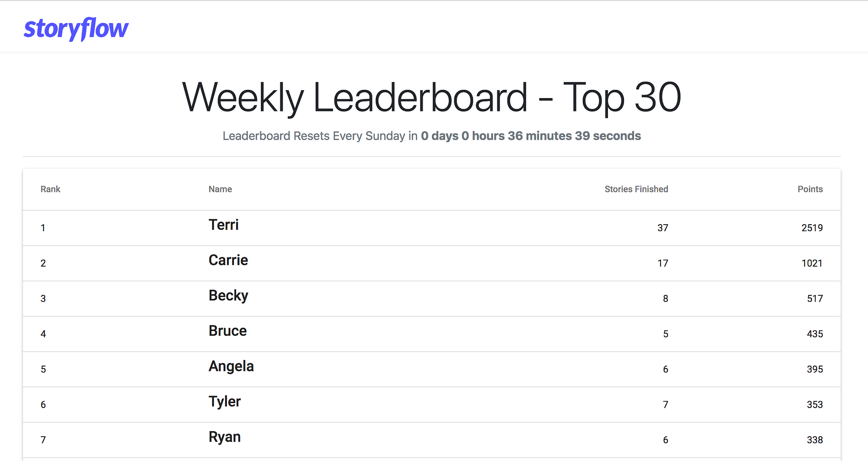
Task: Click the Weekly Leaderboard heading
Action: [431, 98]
